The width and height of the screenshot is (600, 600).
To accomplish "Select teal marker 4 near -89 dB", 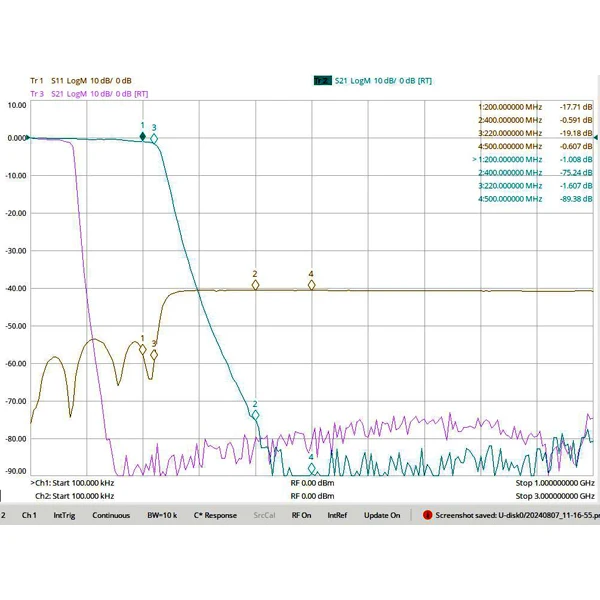I will pyautogui.click(x=311, y=468).
